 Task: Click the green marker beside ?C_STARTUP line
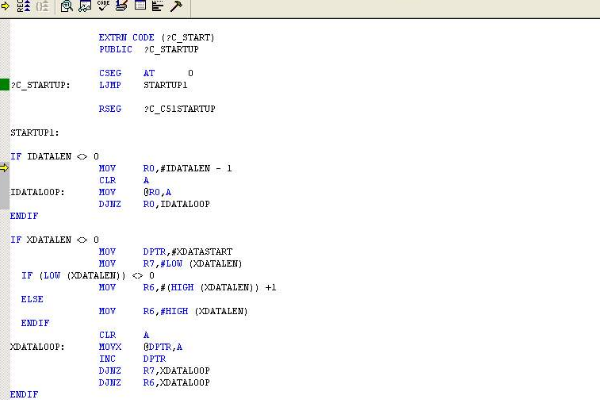coord(4,85)
